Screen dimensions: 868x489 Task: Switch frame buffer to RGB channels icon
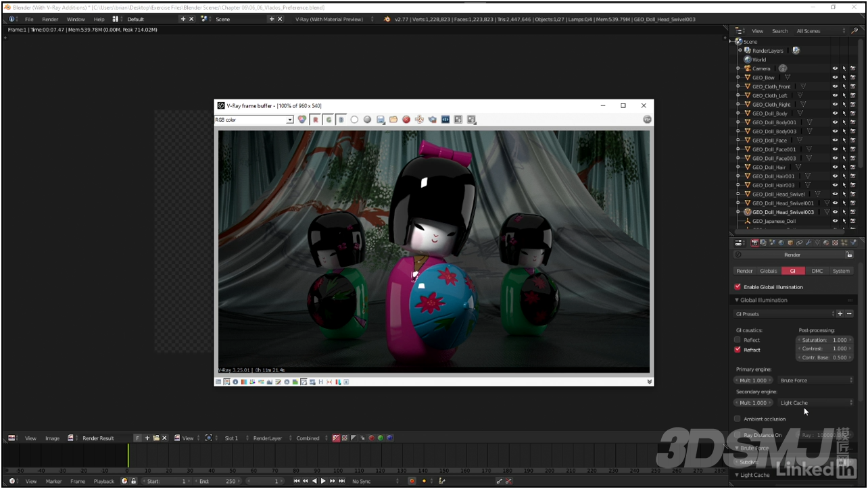[x=302, y=120]
